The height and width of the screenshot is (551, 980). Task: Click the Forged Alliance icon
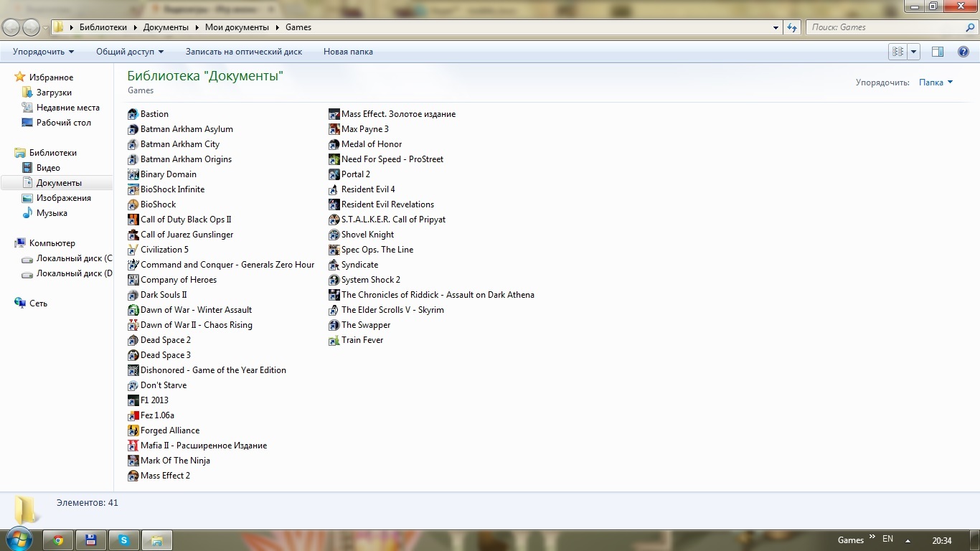[x=133, y=430]
